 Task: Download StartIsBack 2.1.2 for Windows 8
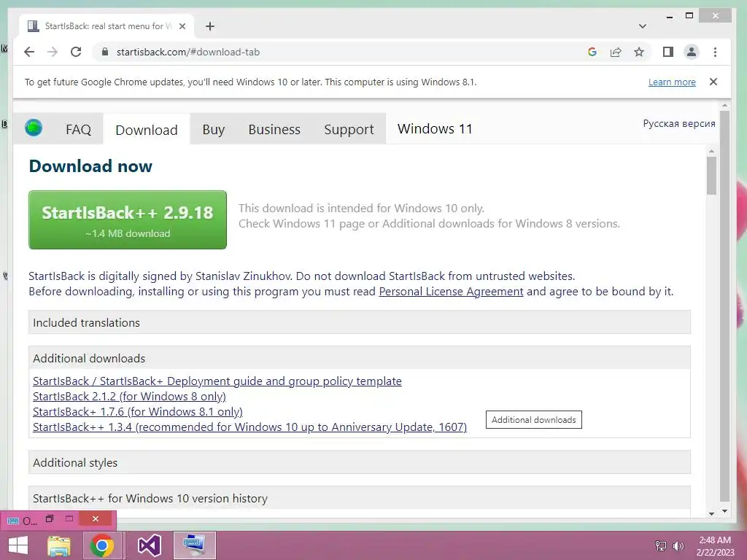tap(129, 396)
